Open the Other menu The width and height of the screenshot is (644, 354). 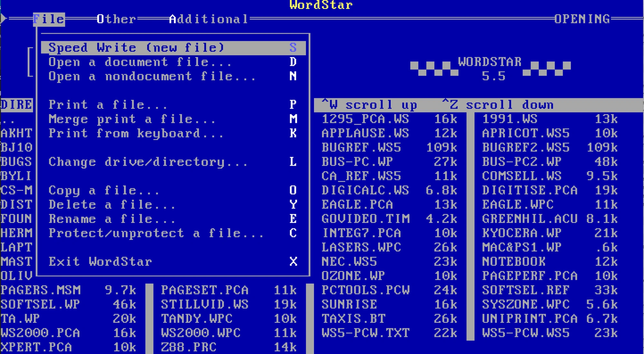117,19
